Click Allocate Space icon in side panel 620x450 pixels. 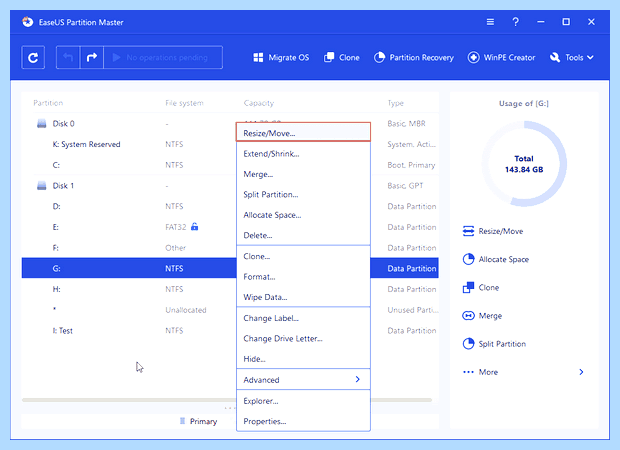[x=468, y=259]
